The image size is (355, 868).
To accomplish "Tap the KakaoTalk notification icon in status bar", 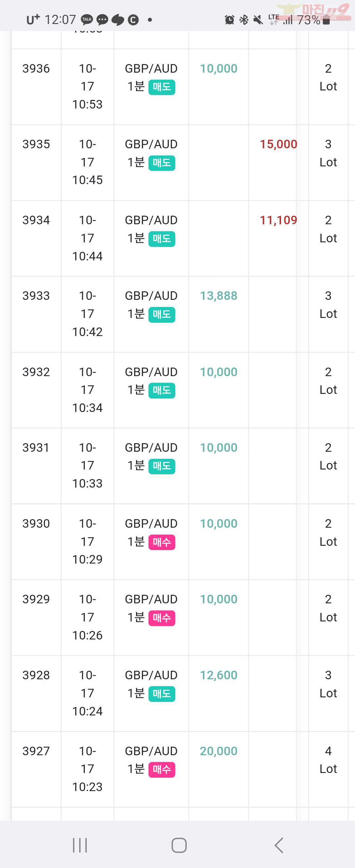I will [87, 19].
